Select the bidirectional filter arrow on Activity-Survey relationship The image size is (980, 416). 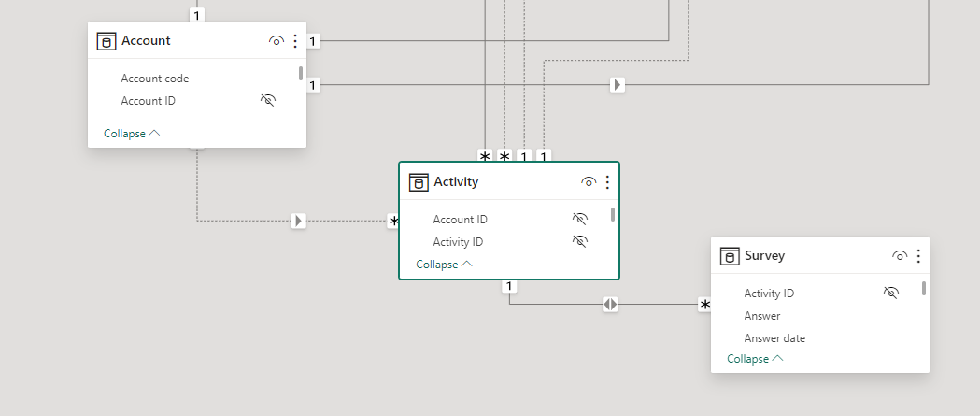point(611,305)
